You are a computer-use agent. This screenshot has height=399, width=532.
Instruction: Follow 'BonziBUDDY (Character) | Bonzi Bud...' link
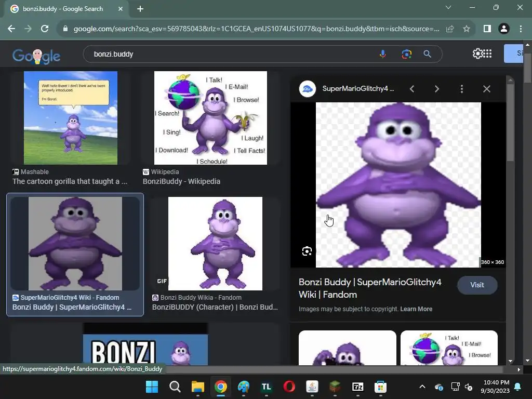[215, 307]
